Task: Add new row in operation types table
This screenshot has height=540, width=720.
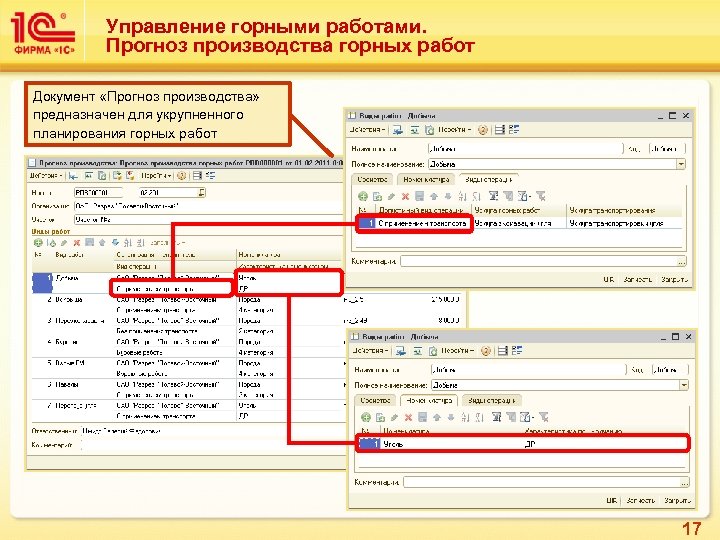Action: click(x=363, y=197)
